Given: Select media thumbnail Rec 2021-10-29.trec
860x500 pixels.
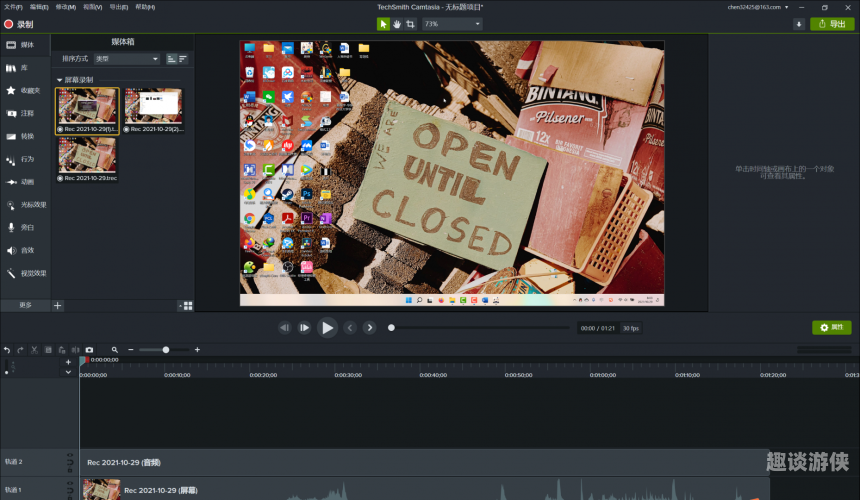Looking at the screenshot, I should click(x=87, y=160).
